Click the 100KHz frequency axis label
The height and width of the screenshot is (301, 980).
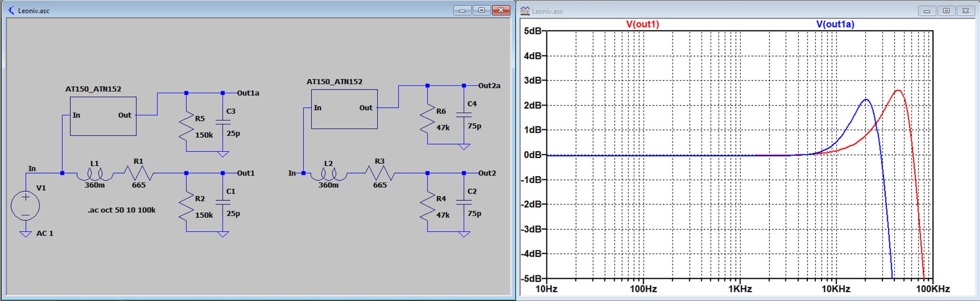933,289
